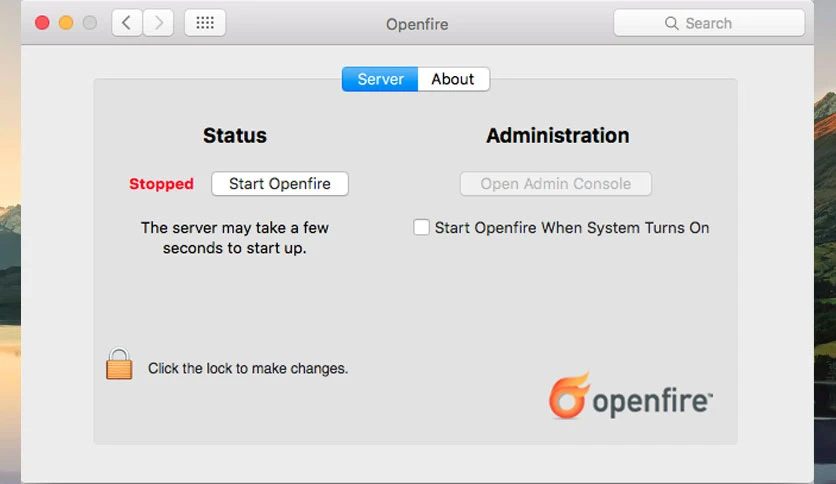Go back with the left chevron
The height and width of the screenshot is (484, 836).
pyautogui.click(x=127, y=23)
